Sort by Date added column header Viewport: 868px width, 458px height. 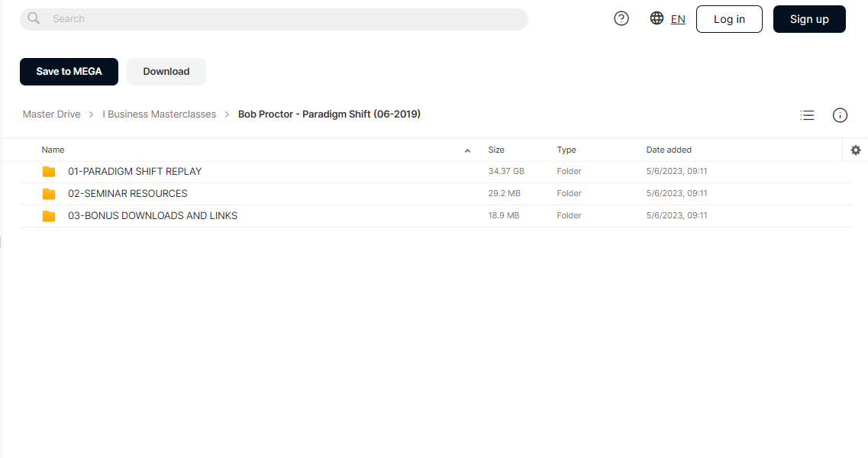pyautogui.click(x=669, y=150)
